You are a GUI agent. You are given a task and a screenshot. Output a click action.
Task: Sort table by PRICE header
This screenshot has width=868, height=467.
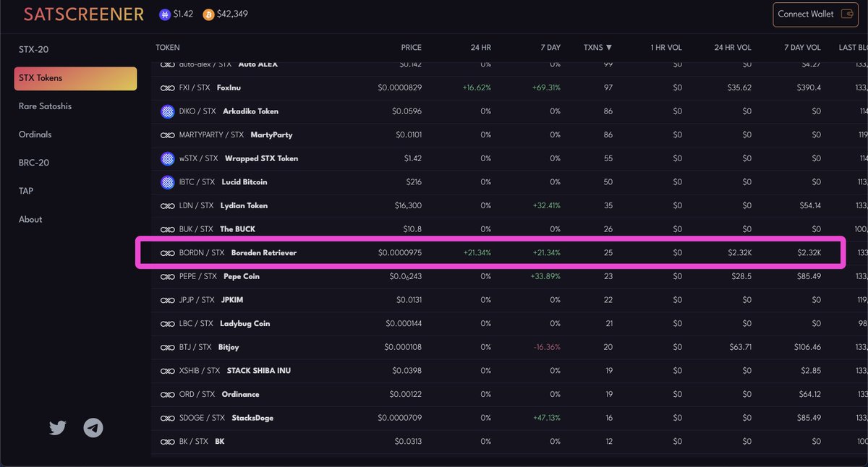pyautogui.click(x=412, y=48)
